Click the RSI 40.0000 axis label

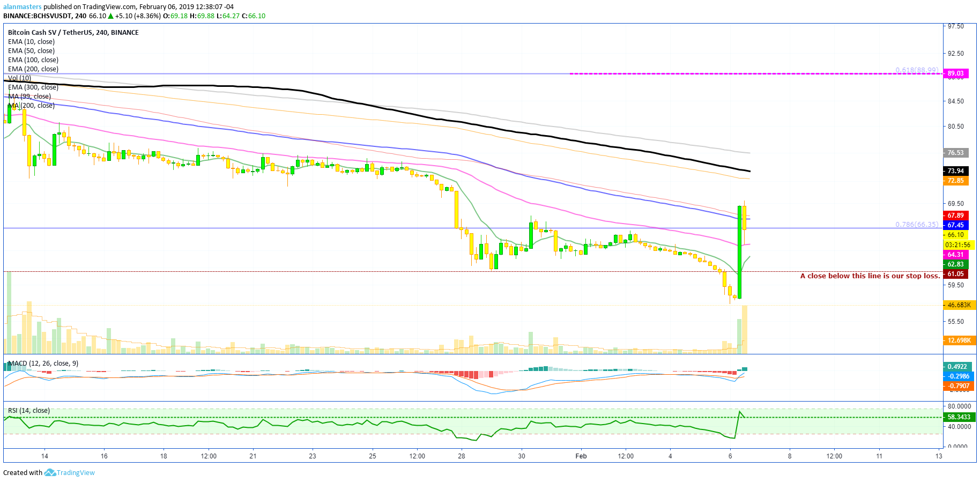(960, 427)
